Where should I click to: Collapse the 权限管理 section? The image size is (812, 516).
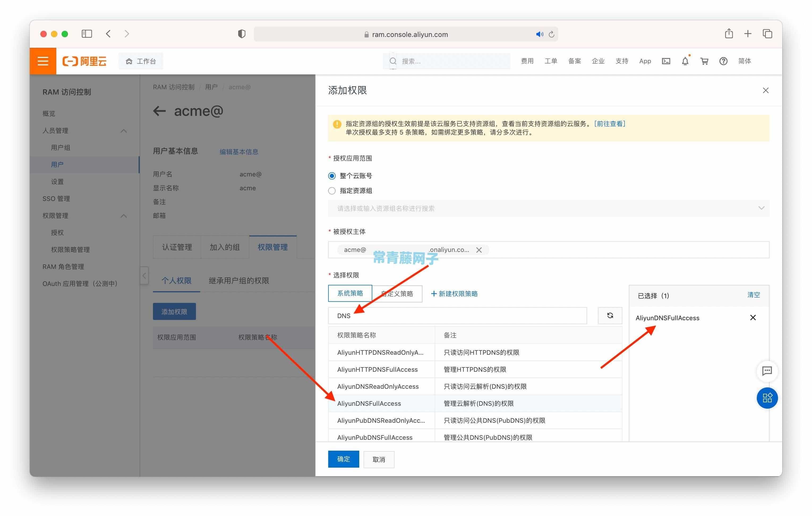[x=123, y=216]
